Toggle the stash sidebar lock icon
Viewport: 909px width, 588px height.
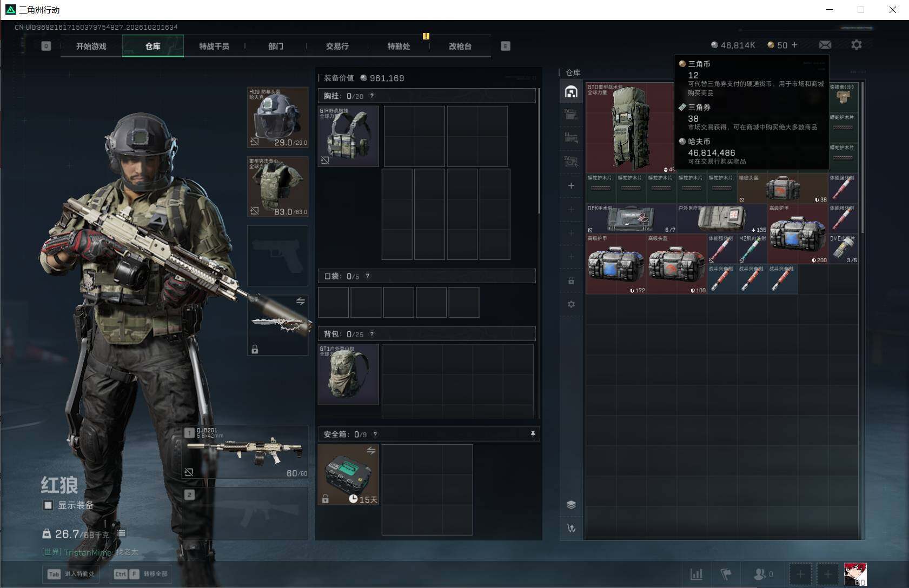pyautogui.click(x=571, y=280)
